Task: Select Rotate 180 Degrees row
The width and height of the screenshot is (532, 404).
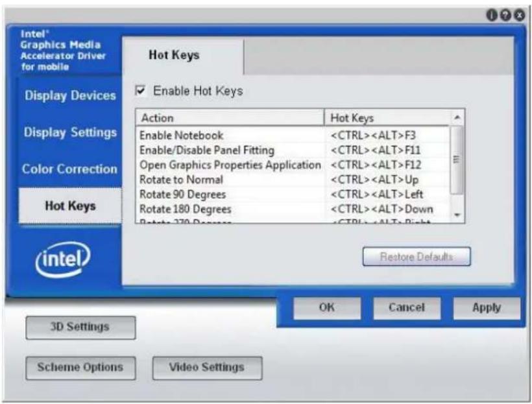Action: point(293,209)
